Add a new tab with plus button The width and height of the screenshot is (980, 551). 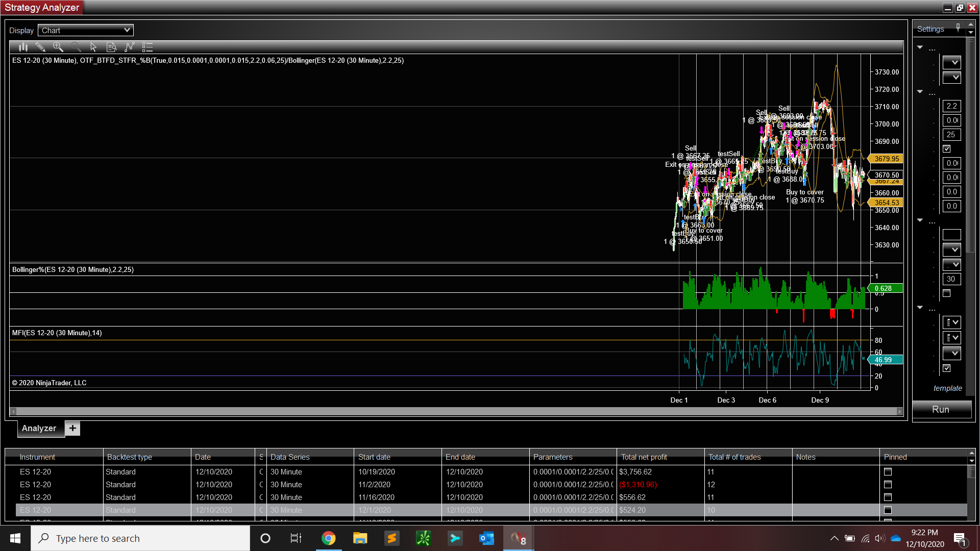72,429
